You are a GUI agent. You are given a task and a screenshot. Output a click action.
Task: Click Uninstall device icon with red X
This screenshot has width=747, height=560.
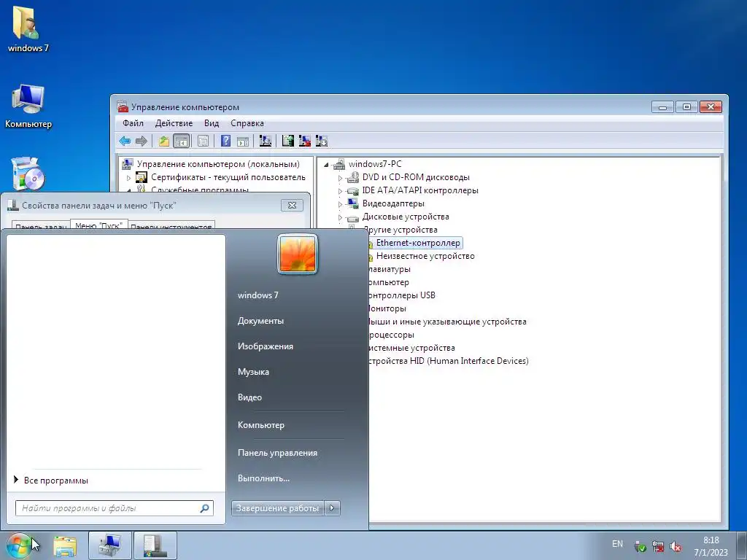point(304,141)
